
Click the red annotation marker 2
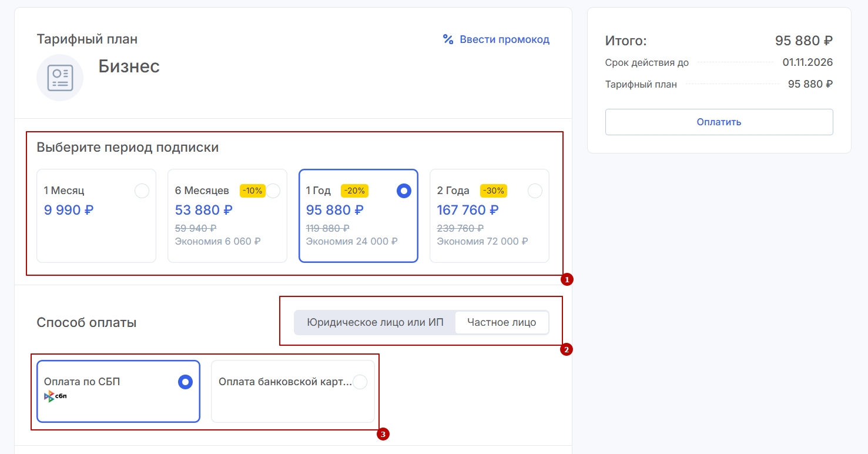point(567,350)
